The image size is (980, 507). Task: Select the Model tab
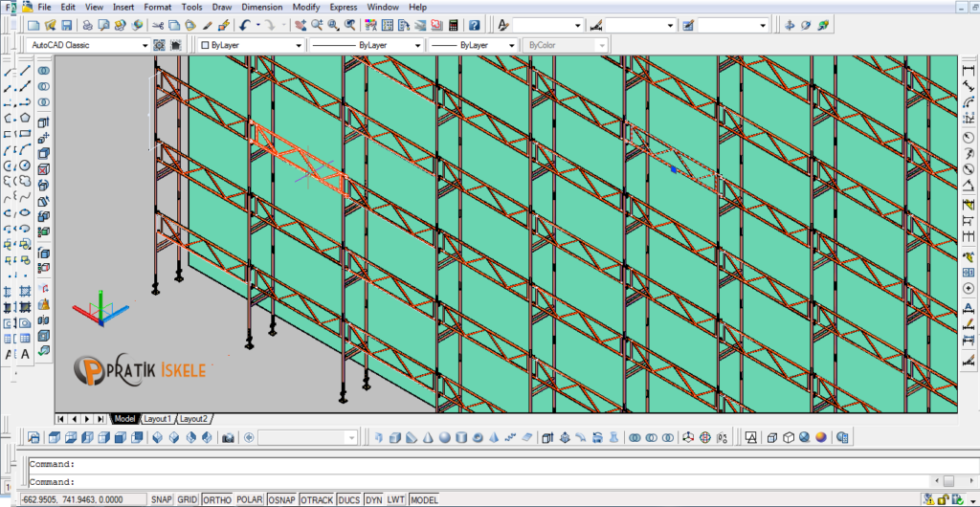point(125,418)
